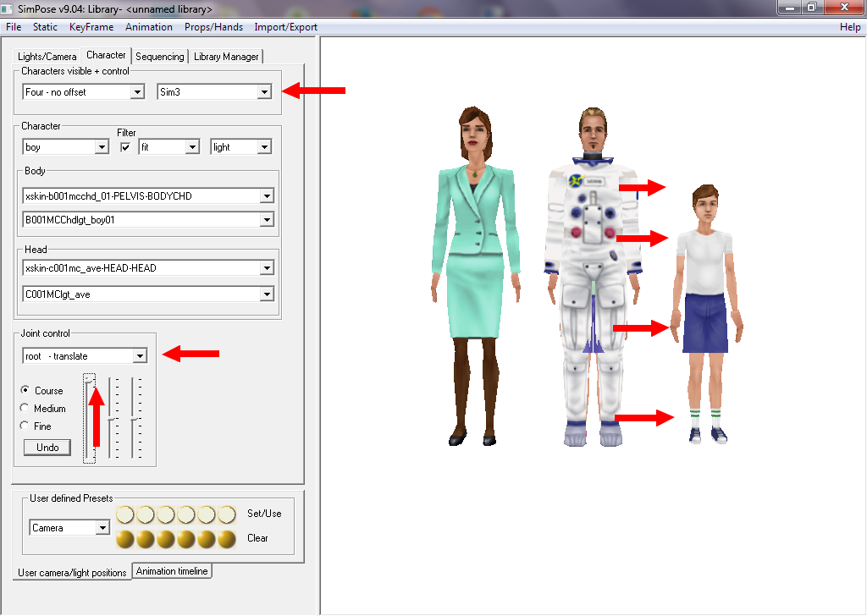
Task: Open the Camera presets dropdown
Action: [102, 528]
